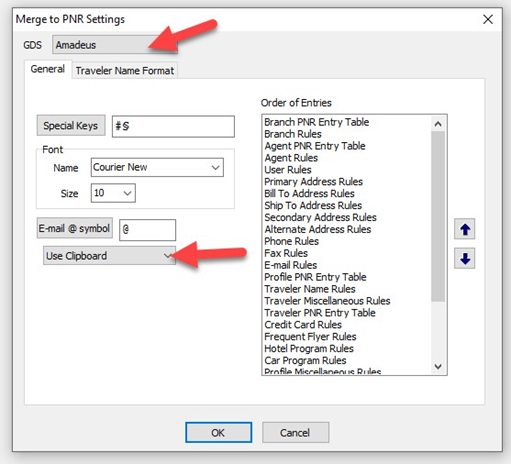511x464 pixels.
Task: Focus the E-mail @ symbol input field
Action: pos(147,230)
